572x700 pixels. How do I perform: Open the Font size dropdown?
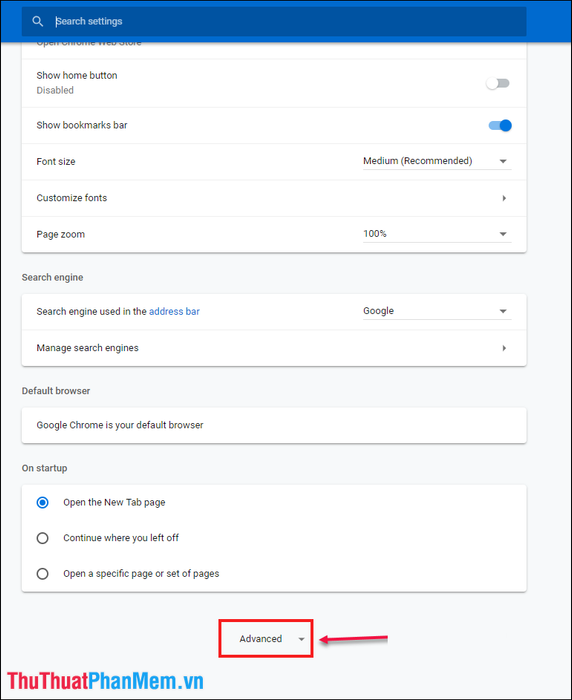click(437, 161)
